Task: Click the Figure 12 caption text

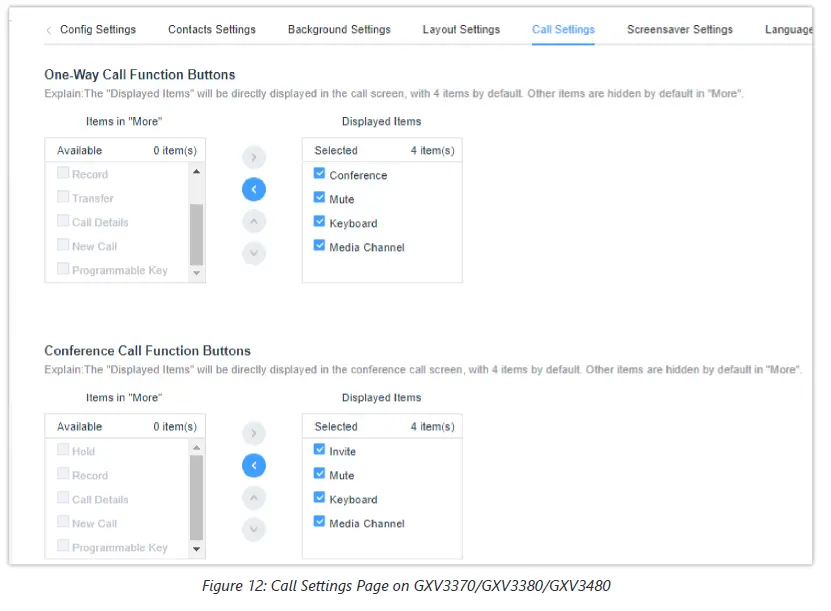Action: pyautogui.click(x=406, y=586)
